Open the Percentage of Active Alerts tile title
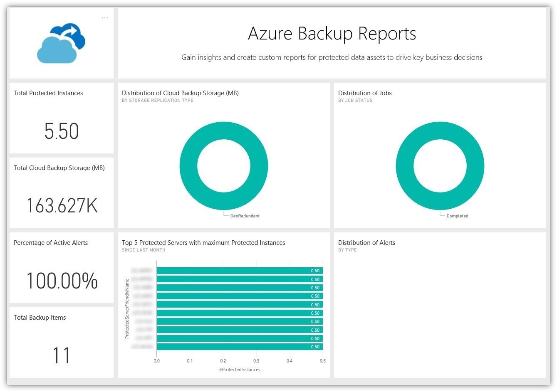Viewport: 557px width, 392px height. point(51,243)
